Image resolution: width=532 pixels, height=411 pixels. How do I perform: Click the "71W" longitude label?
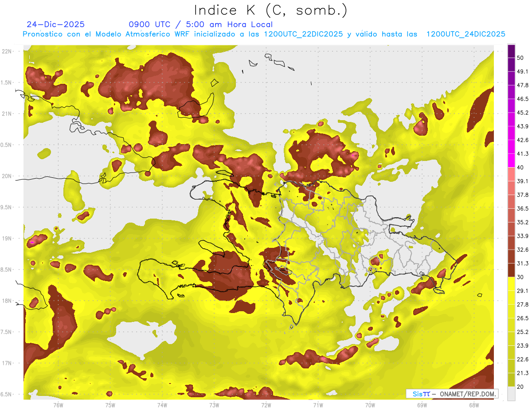point(318,405)
